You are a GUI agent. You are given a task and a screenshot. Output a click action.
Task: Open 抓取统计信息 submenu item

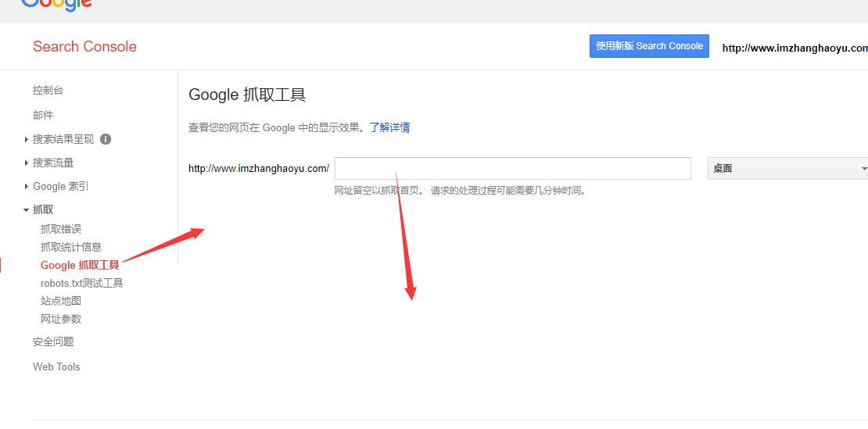(x=71, y=247)
